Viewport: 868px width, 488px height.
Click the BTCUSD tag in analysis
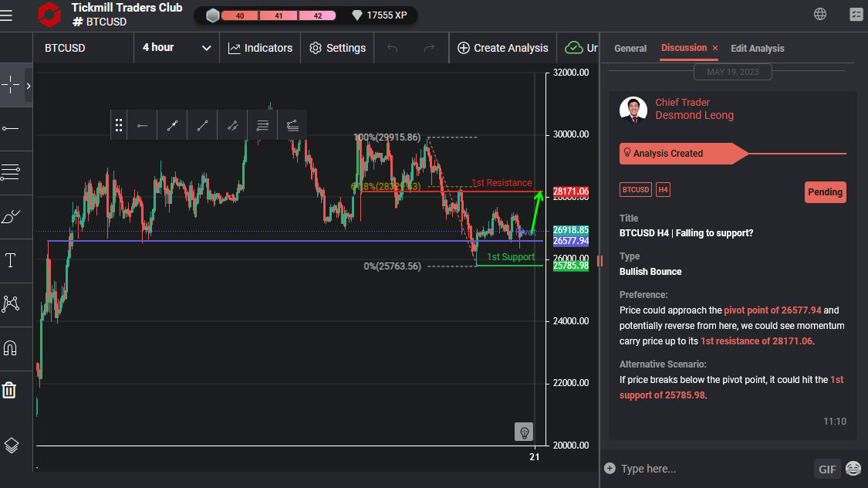tap(635, 189)
